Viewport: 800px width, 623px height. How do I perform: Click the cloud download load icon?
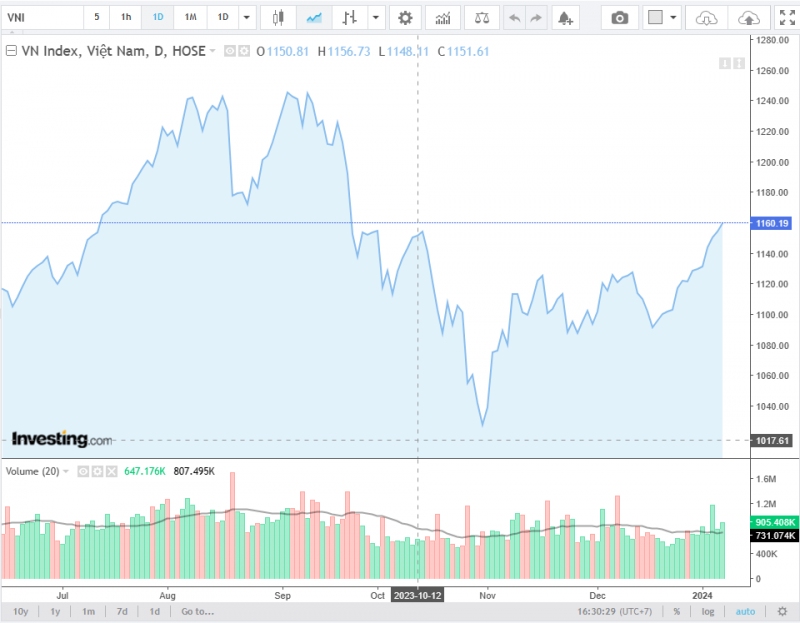click(x=707, y=18)
